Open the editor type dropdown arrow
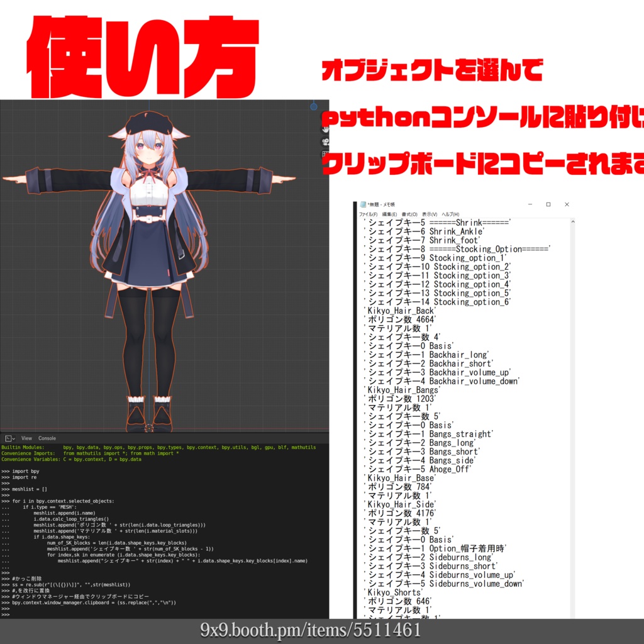Image resolution: width=644 pixels, height=644 pixels. click(14, 438)
